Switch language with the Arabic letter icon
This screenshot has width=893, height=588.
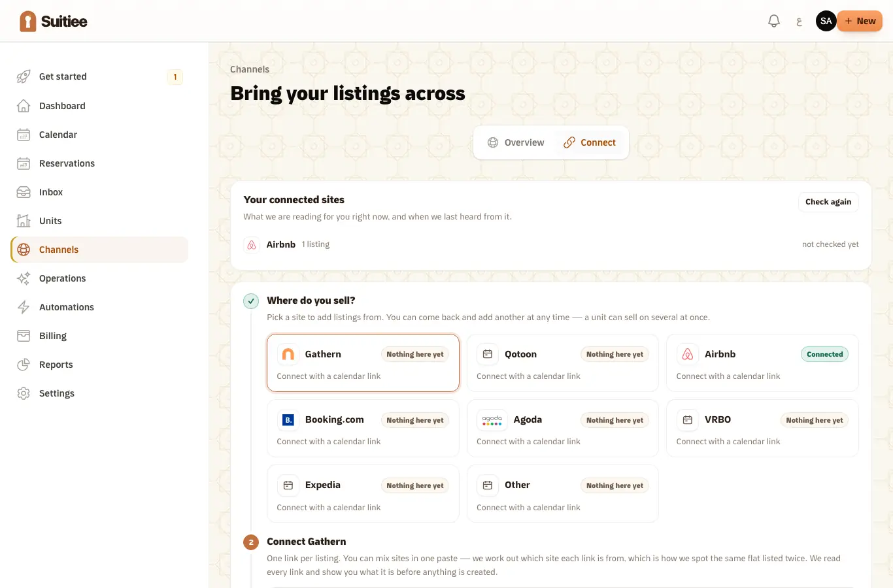[799, 22]
